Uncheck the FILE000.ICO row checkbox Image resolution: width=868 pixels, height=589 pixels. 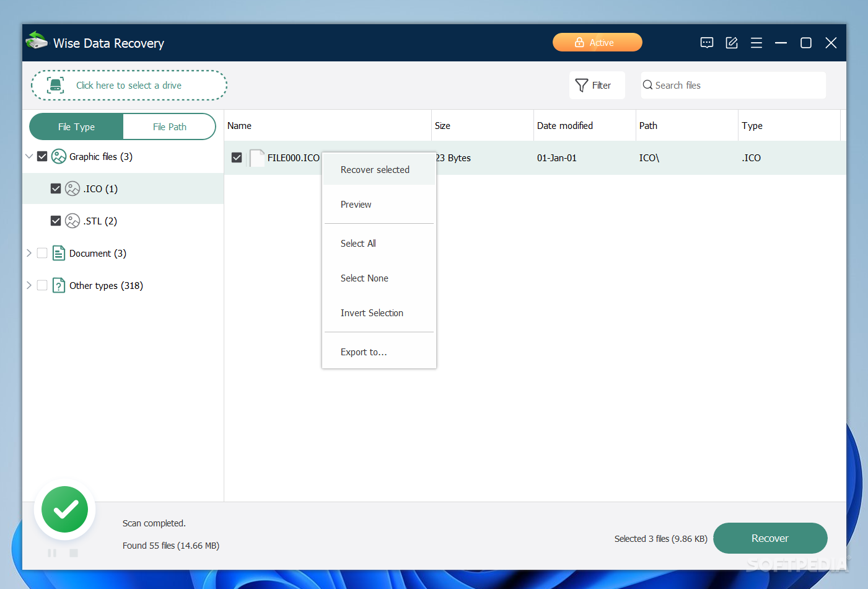tap(237, 157)
